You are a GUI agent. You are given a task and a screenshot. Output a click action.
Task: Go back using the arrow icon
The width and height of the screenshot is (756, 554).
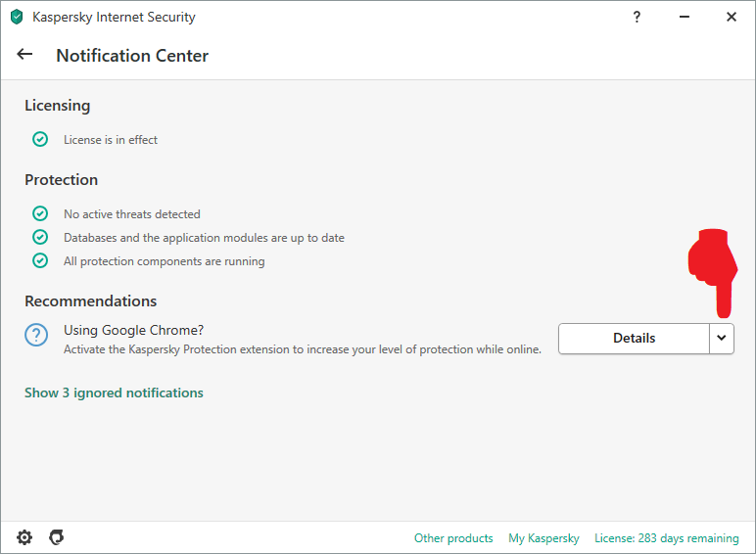tap(25, 55)
